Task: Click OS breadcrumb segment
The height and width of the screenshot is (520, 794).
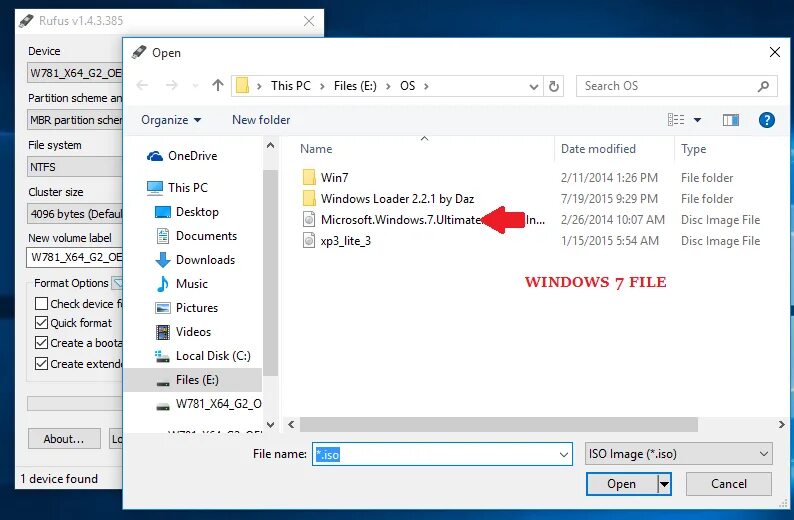Action: (x=408, y=86)
